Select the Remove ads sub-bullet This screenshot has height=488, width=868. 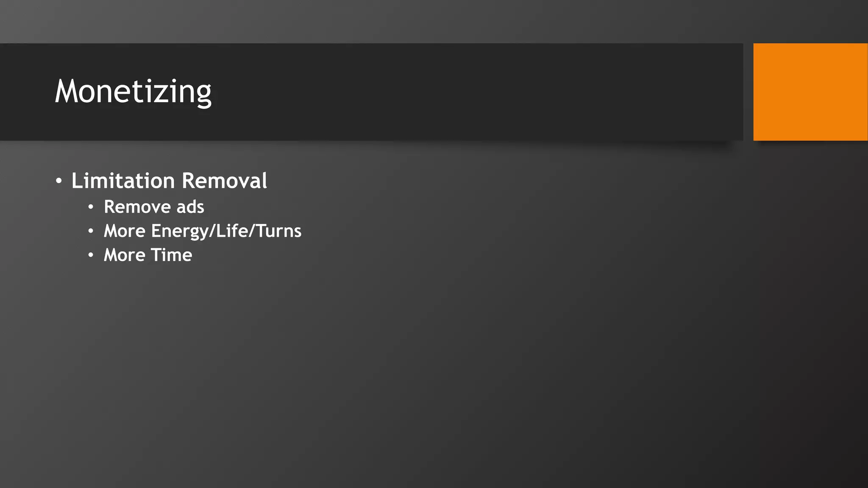[x=154, y=207]
